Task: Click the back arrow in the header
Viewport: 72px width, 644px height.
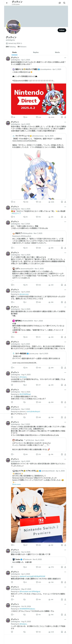Action: (7, 3)
